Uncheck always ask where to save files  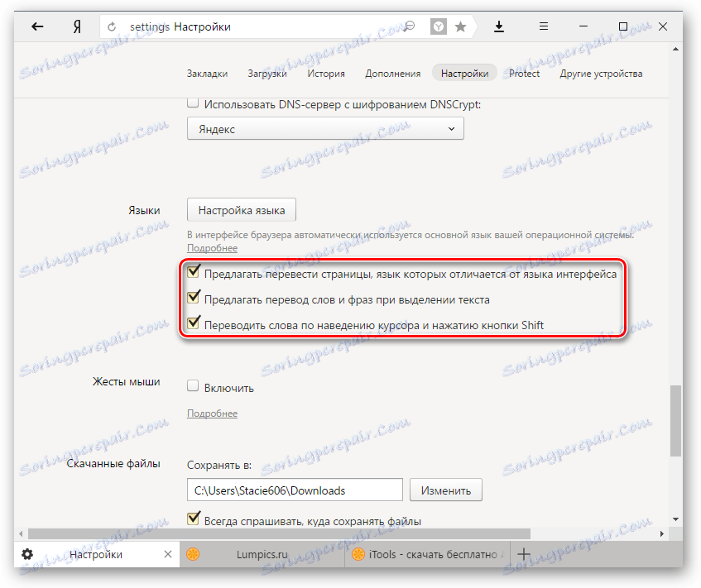tap(193, 519)
